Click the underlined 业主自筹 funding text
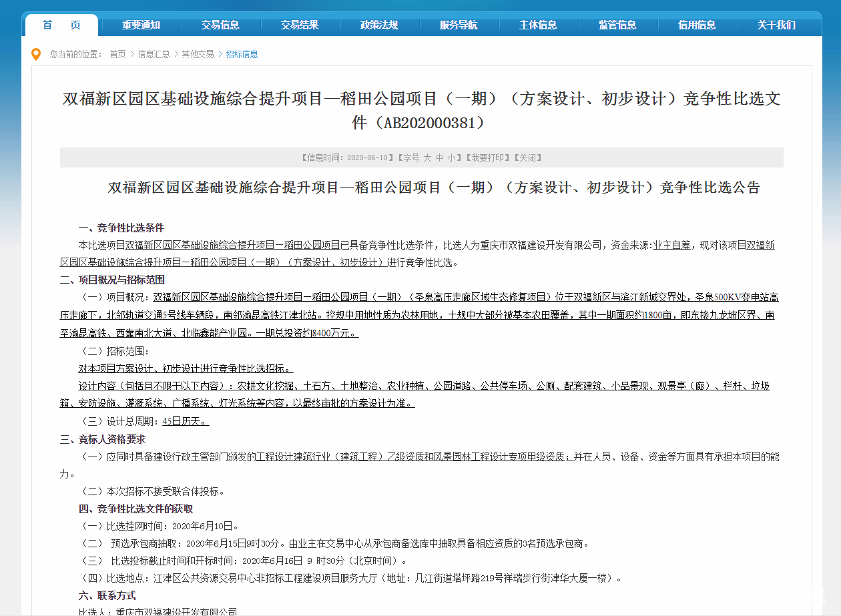 pyautogui.click(x=671, y=245)
